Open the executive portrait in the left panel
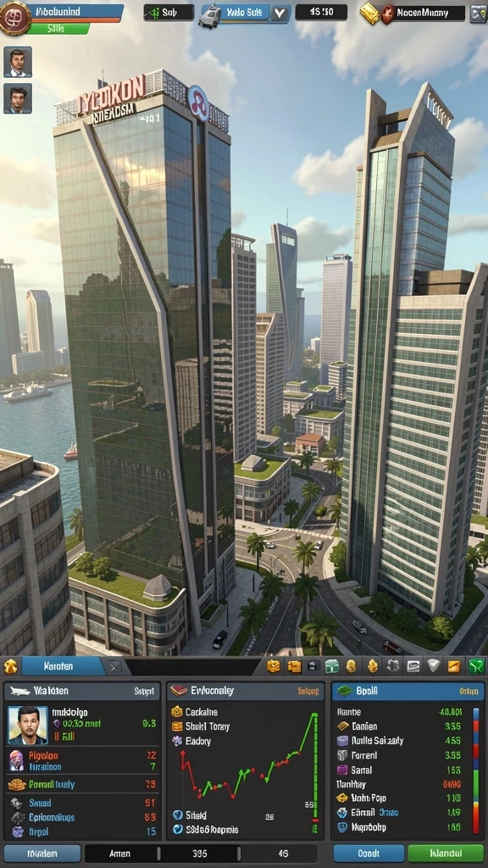Screen dimensions: 488x868 tap(28, 726)
